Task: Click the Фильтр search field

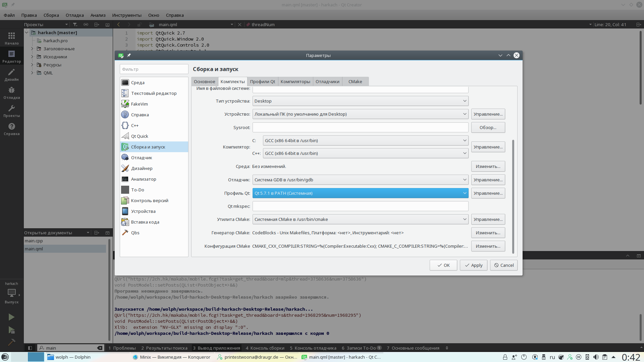Action: 154,69
